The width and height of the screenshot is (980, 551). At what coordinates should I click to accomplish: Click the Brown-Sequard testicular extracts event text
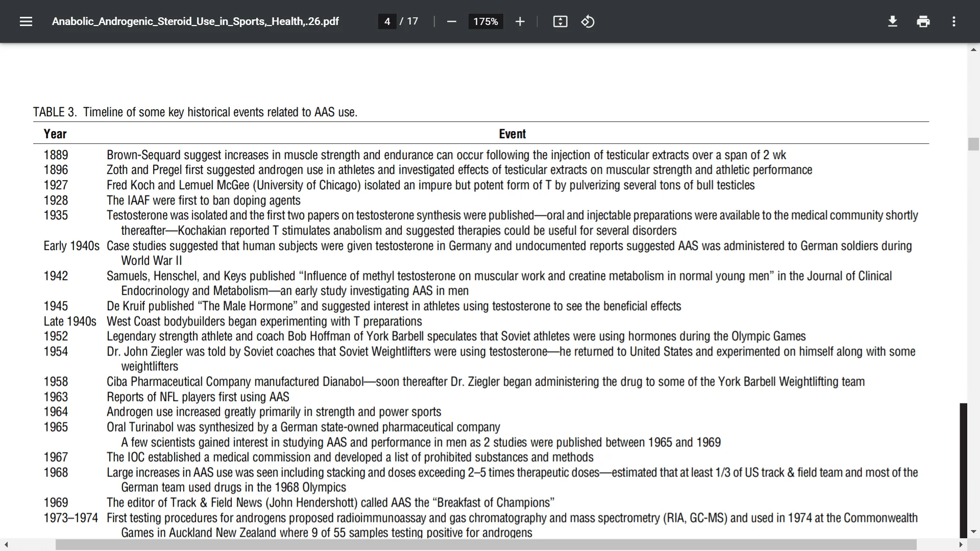click(x=446, y=155)
